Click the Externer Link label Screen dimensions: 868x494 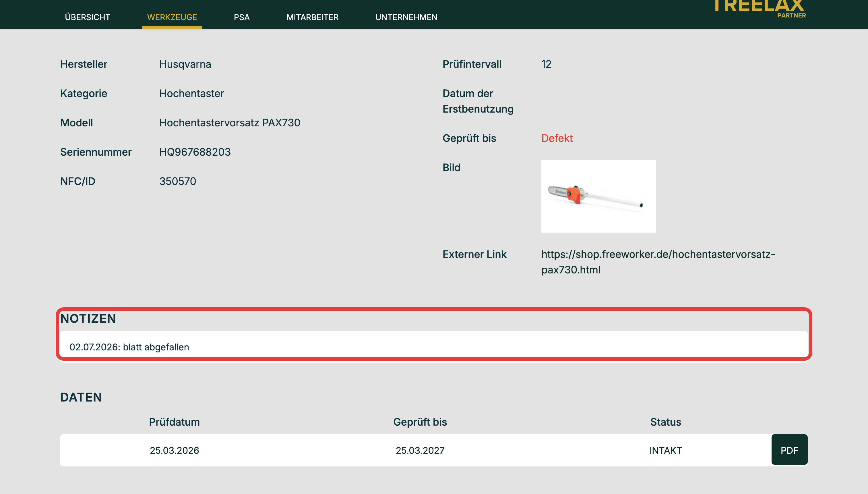(474, 254)
